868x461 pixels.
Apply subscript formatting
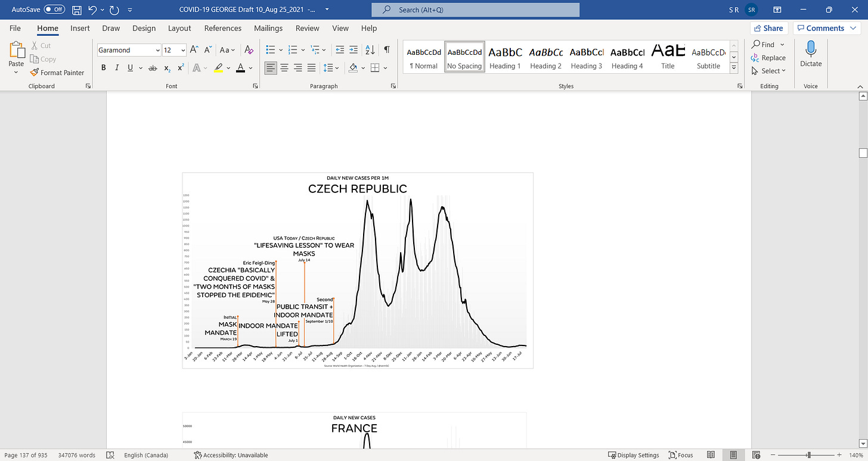click(168, 68)
